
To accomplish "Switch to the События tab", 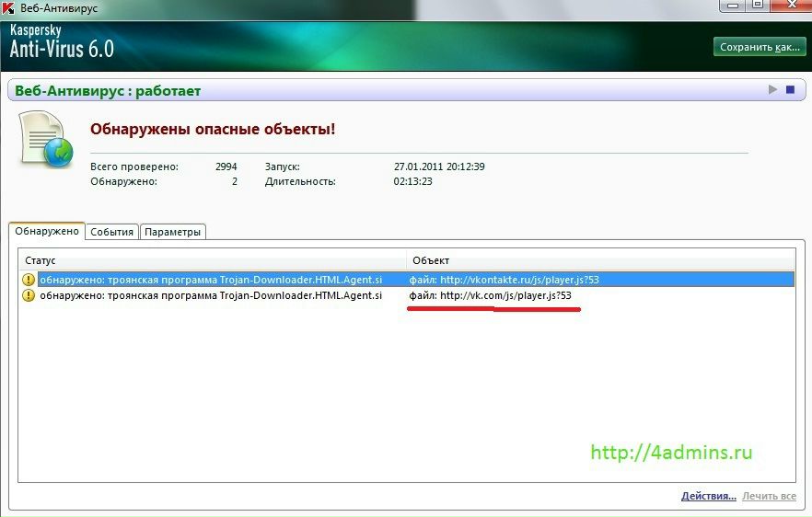I will (112, 232).
